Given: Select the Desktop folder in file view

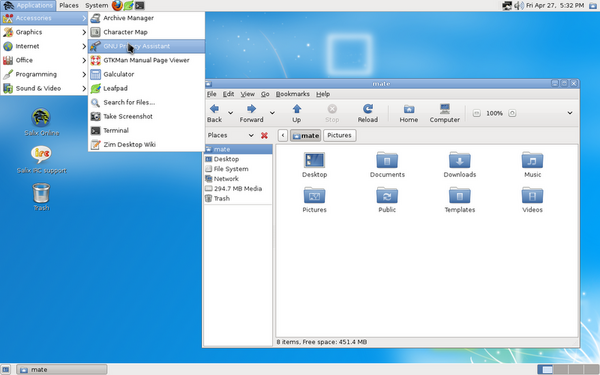Looking at the screenshot, I should 315,165.
